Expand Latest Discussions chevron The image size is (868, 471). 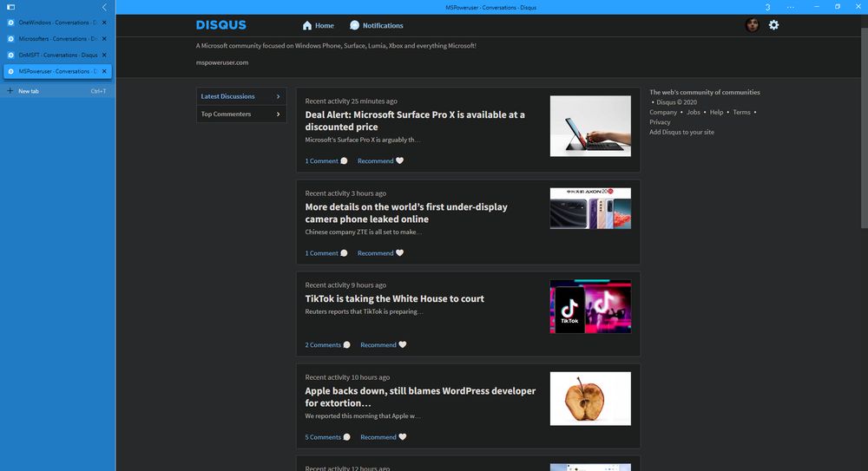(278, 96)
